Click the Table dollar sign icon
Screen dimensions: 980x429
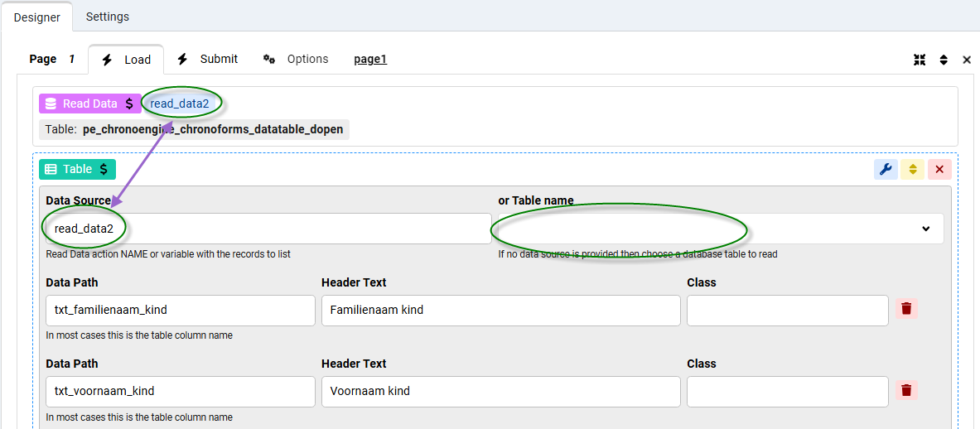104,169
